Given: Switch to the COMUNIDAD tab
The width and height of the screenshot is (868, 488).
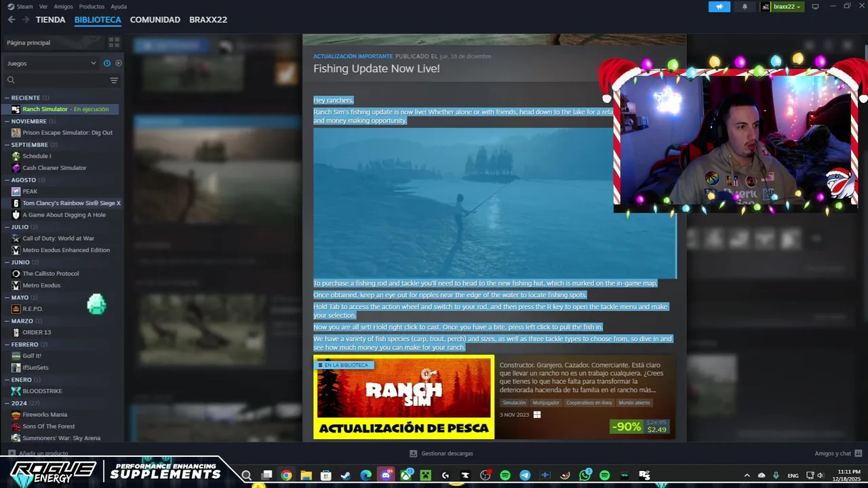Looking at the screenshot, I should tap(155, 20).
